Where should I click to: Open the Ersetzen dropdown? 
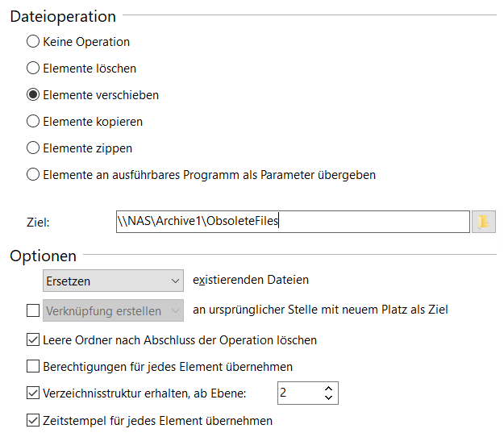113,281
